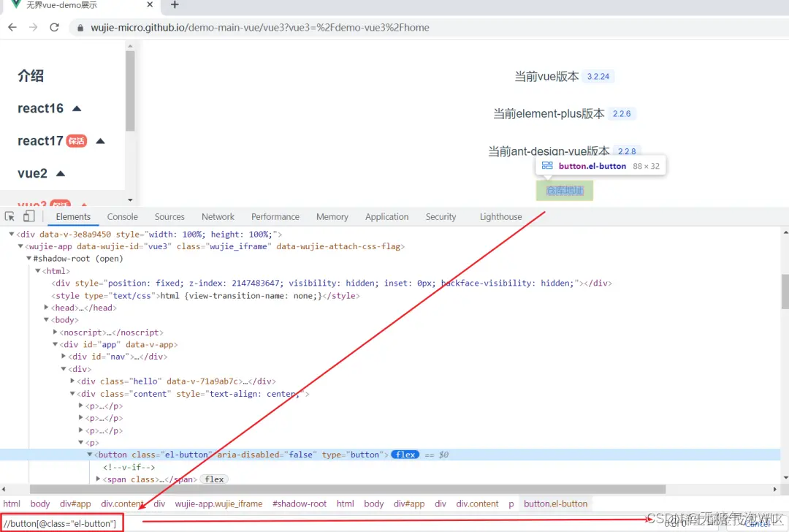Viewport: 789px width, 532px height.
Task: Collapse the html node in DOM tree
Action: [x=38, y=271]
